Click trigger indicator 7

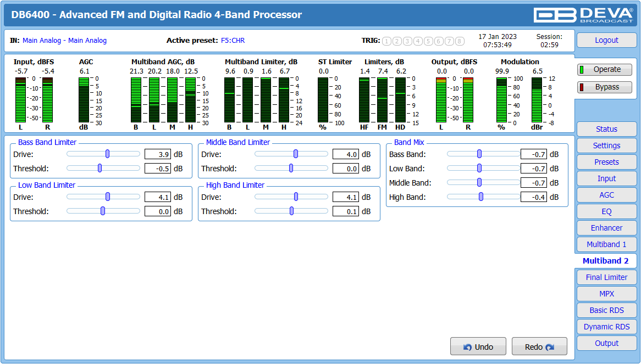(x=449, y=41)
